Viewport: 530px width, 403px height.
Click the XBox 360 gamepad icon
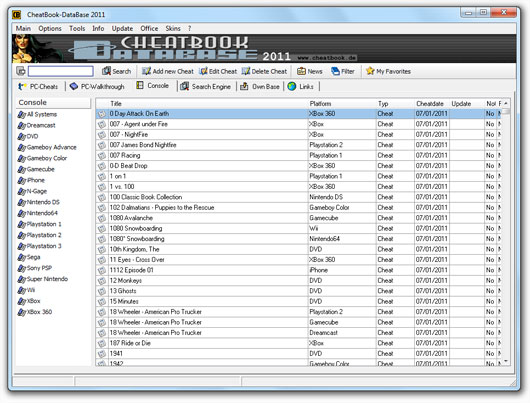(22, 312)
